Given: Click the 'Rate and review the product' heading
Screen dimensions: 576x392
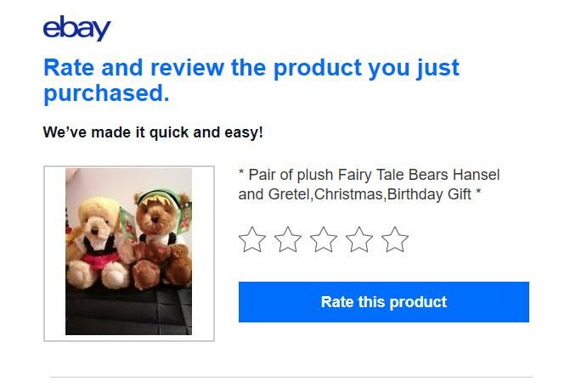Looking at the screenshot, I should 251,68.
